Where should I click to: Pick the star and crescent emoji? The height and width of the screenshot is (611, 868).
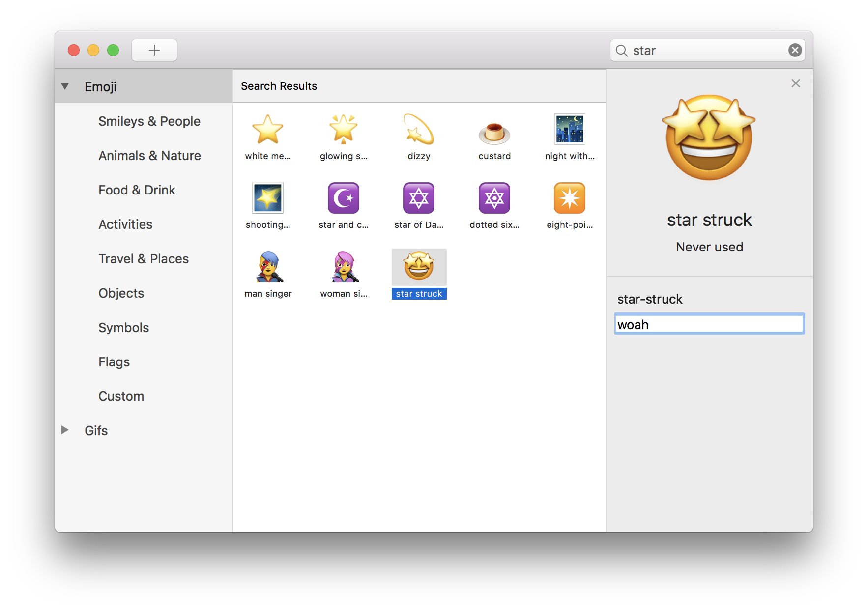pos(344,198)
